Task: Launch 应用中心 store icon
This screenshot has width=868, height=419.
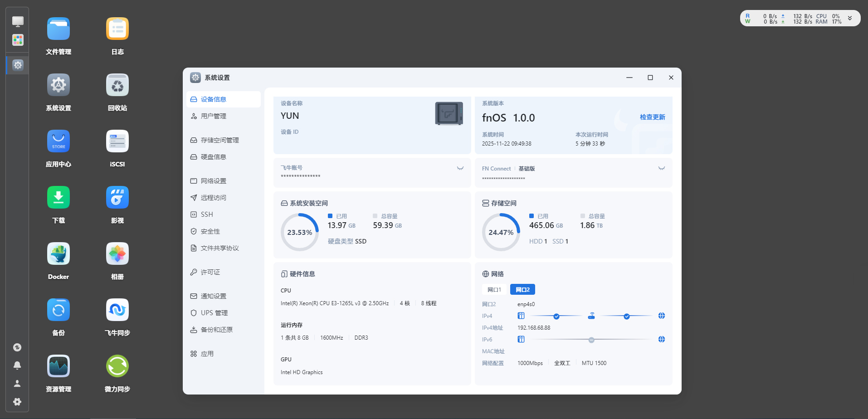Action: click(x=59, y=141)
